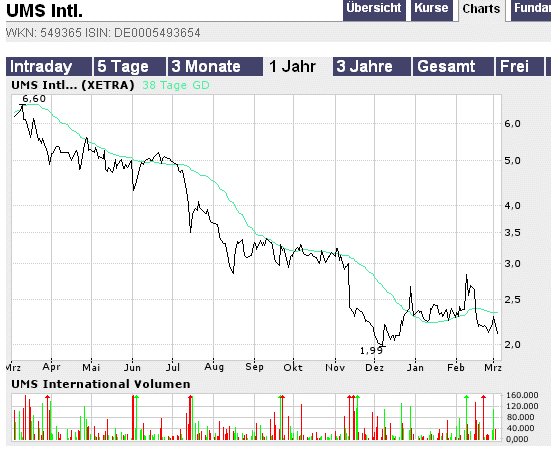Screen dimensions: 551x449
Task: Open the Übersicht tab
Action: coord(374,10)
